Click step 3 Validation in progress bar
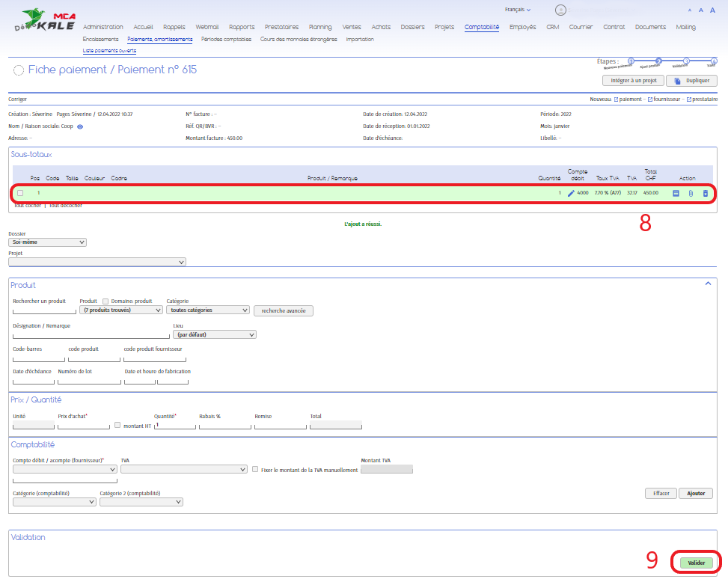 pyautogui.click(x=686, y=61)
